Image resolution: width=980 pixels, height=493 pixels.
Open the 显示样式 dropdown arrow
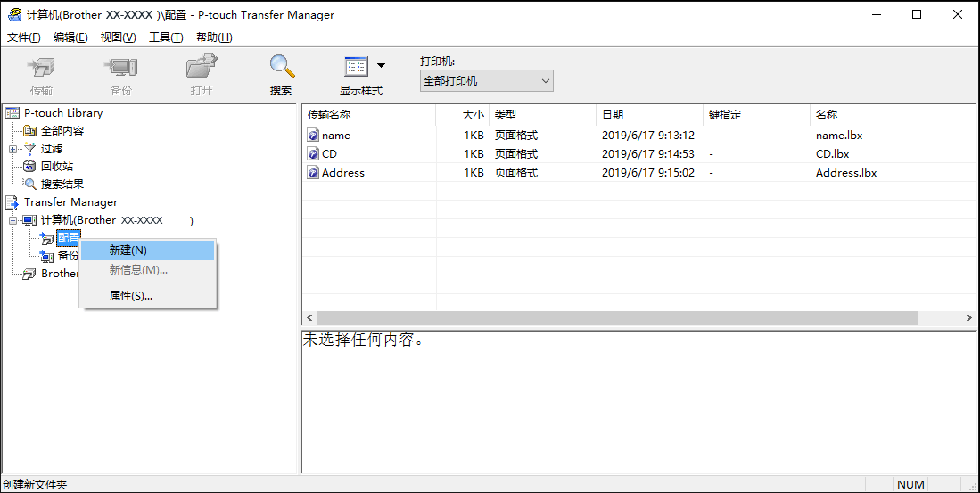click(x=381, y=66)
